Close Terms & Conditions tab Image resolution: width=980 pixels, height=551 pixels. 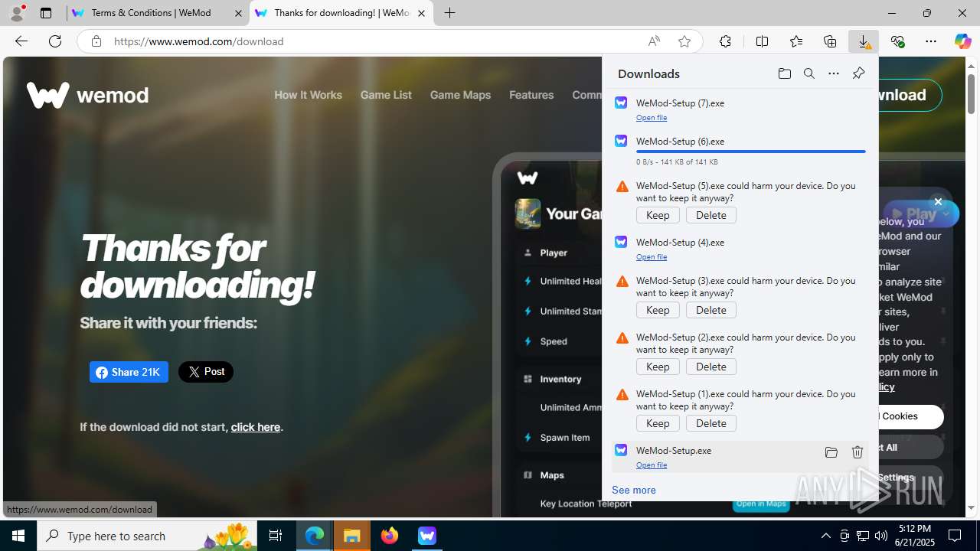pos(238,13)
